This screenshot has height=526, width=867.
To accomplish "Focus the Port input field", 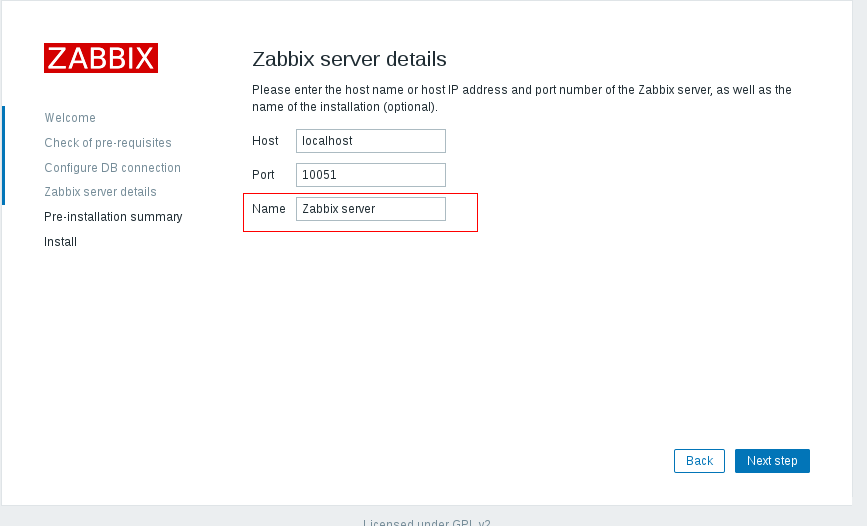I will 370,175.
